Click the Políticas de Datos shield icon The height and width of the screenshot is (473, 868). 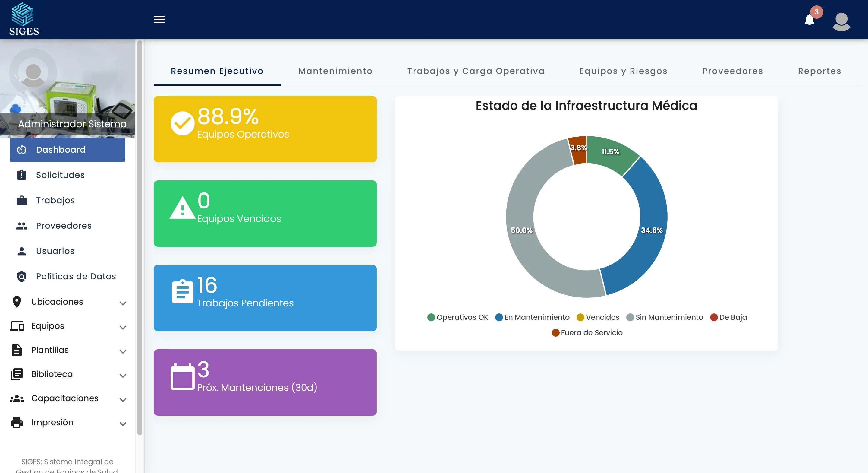pos(22,276)
